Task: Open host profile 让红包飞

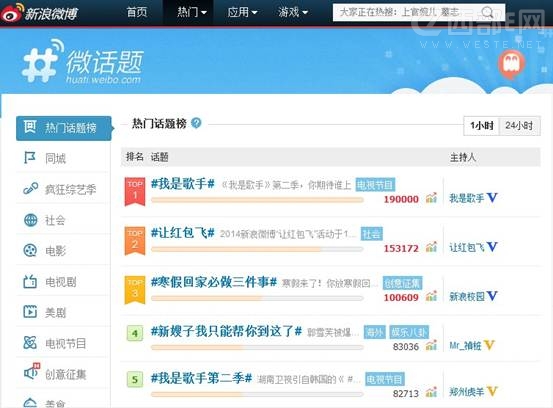Action: 467,247
